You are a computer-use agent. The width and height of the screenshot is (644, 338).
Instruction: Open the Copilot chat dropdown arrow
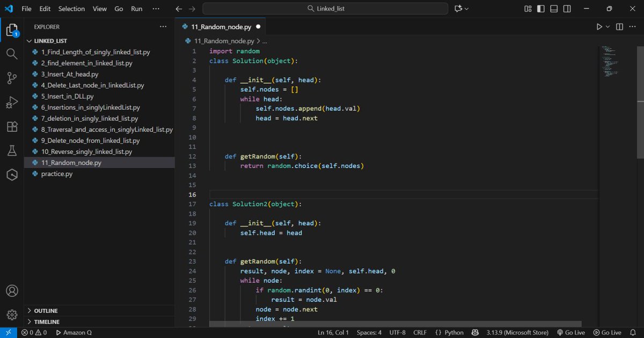[466, 9]
